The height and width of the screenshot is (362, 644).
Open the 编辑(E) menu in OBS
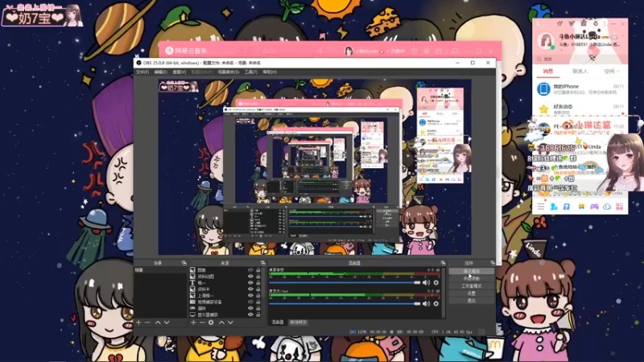click(x=160, y=72)
